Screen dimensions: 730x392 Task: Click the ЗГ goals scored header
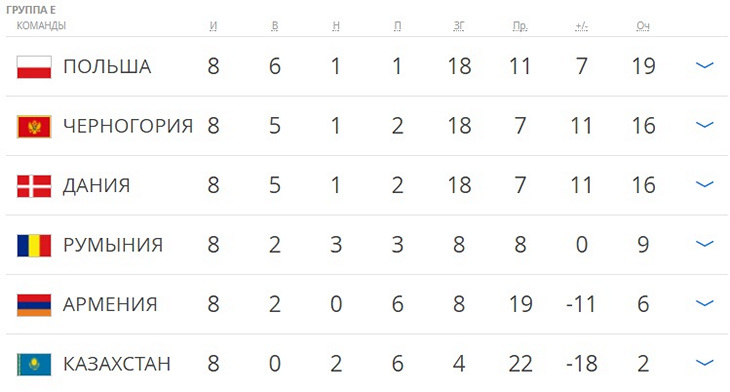[x=459, y=26]
